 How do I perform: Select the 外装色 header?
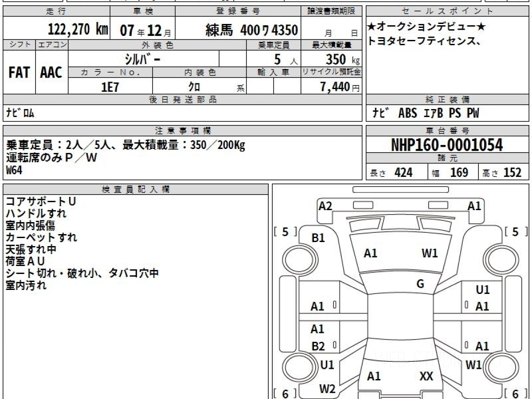coord(157,45)
